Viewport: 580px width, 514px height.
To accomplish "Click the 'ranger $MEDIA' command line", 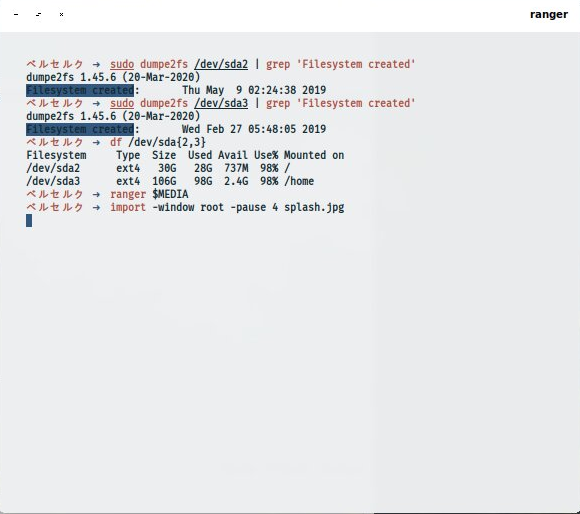I will pyautogui.click(x=149, y=194).
